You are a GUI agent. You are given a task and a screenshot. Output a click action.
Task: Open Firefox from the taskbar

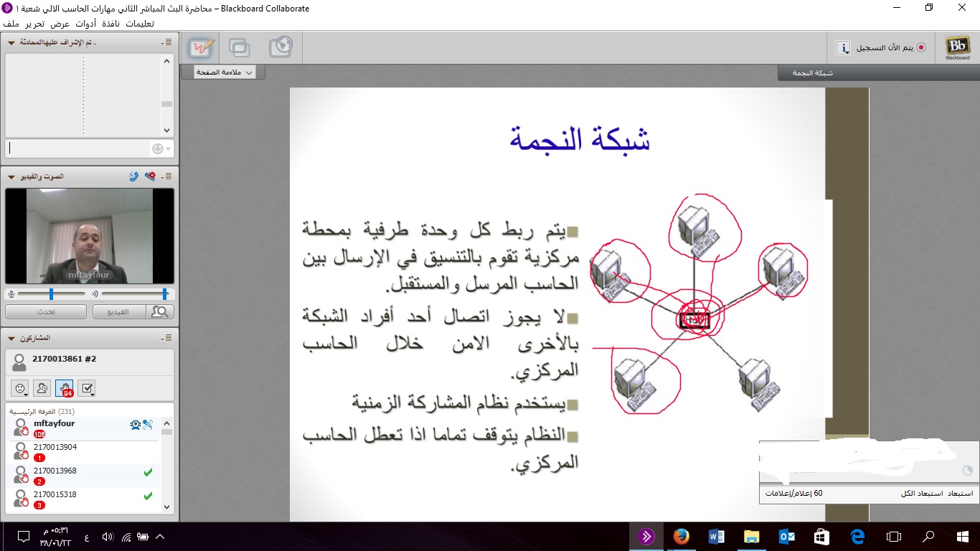pyautogui.click(x=681, y=536)
